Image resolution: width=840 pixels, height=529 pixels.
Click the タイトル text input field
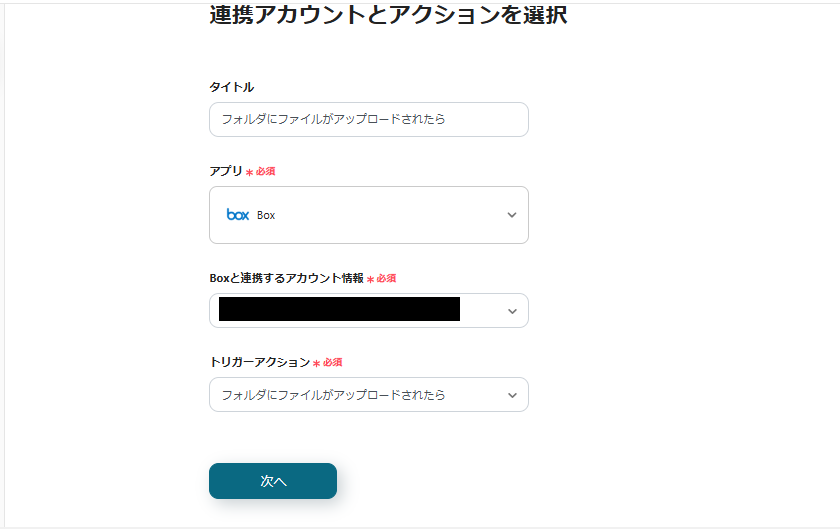coord(368,119)
